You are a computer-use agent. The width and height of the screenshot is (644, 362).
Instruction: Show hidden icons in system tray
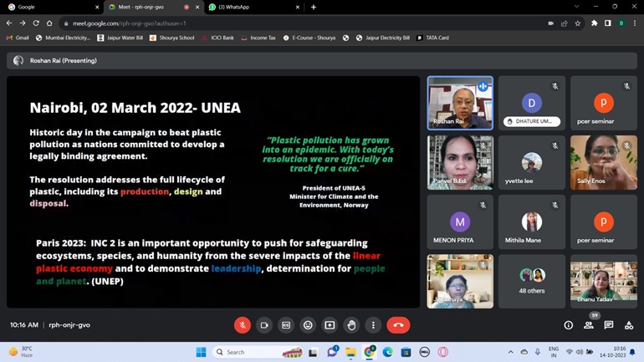coord(511,352)
